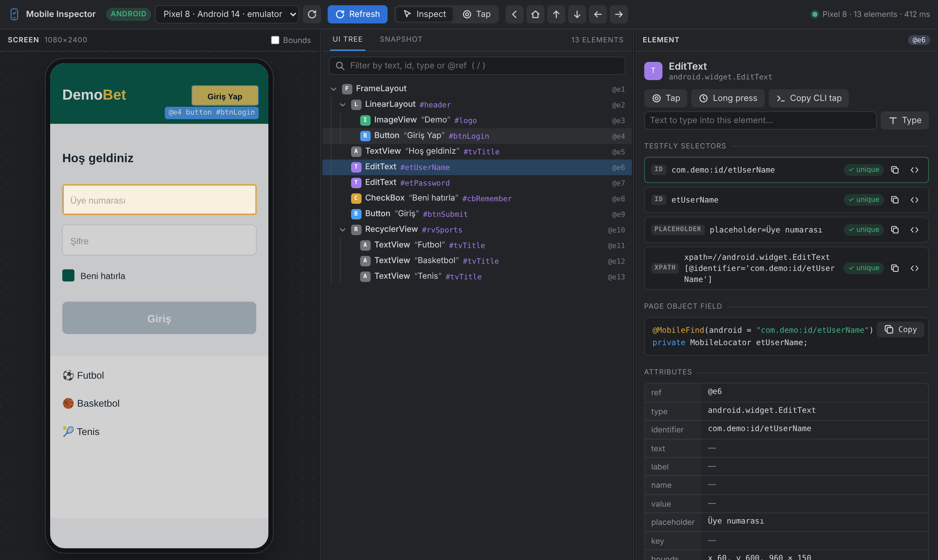Select the EditText #etPassword tree row
The height and width of the screenshot is (560, 938).
point(477,183)
